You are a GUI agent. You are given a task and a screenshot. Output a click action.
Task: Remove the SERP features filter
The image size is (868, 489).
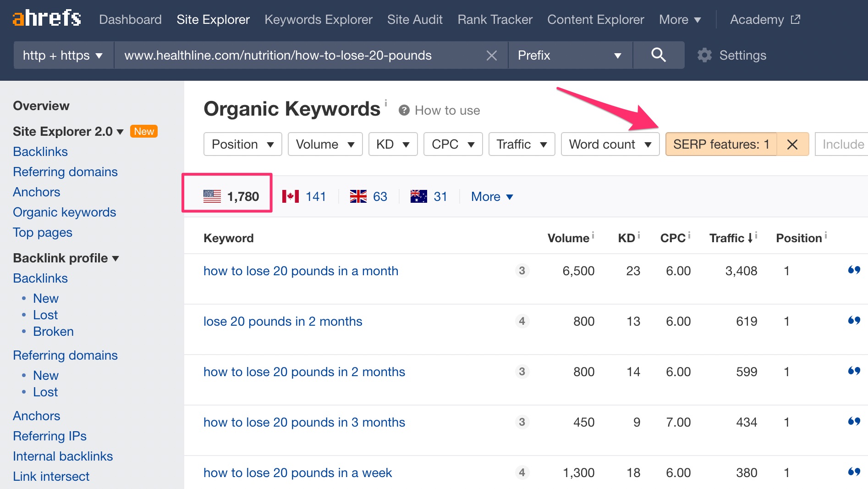[x=792, y=144]
